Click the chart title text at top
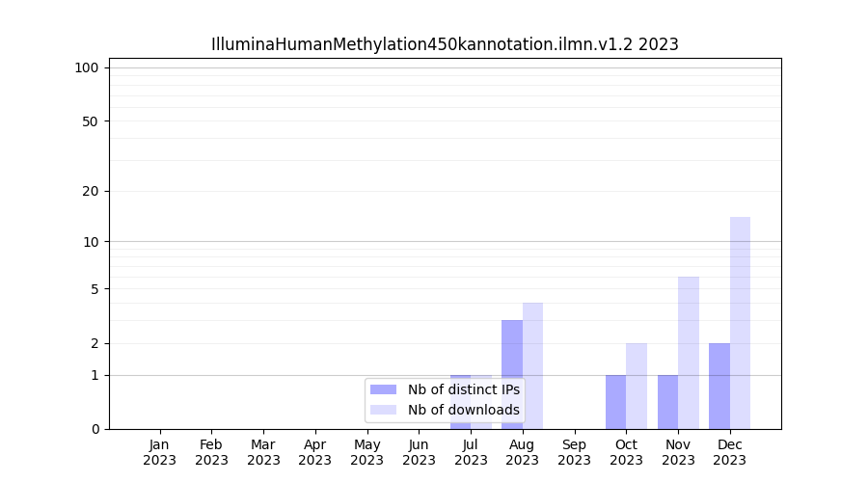 click(445, 44)
